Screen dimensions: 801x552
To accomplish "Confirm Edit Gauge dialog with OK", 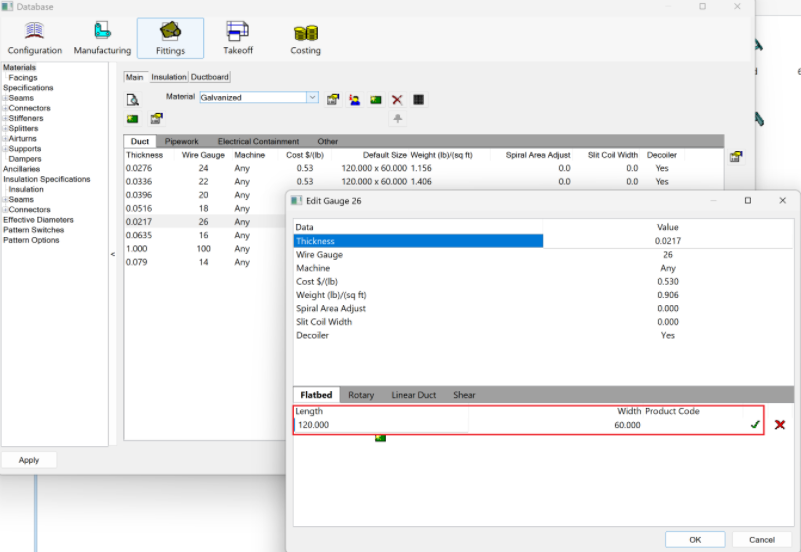I will 695,540.
